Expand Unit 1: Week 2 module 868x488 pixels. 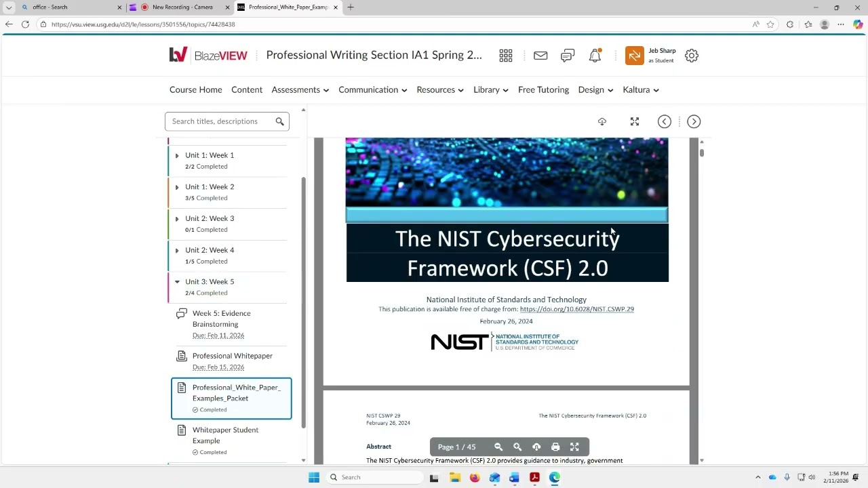pyautogui.click(x=177, y=187)
